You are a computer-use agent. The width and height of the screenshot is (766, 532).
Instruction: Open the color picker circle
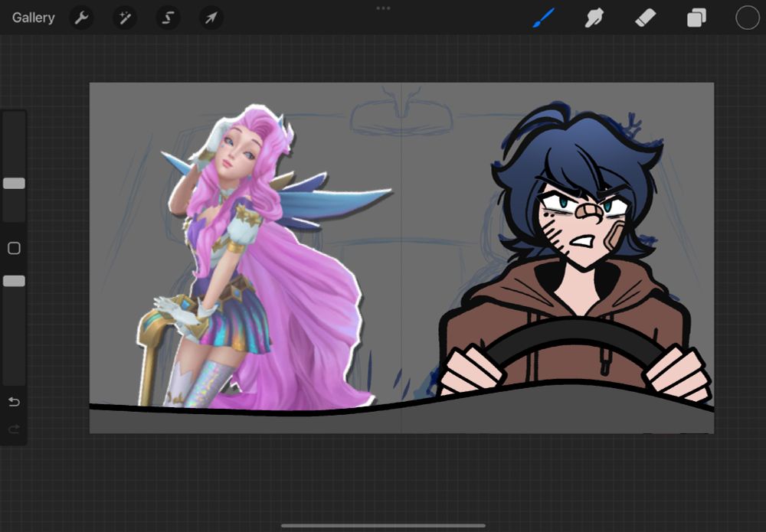coord(748,18)
